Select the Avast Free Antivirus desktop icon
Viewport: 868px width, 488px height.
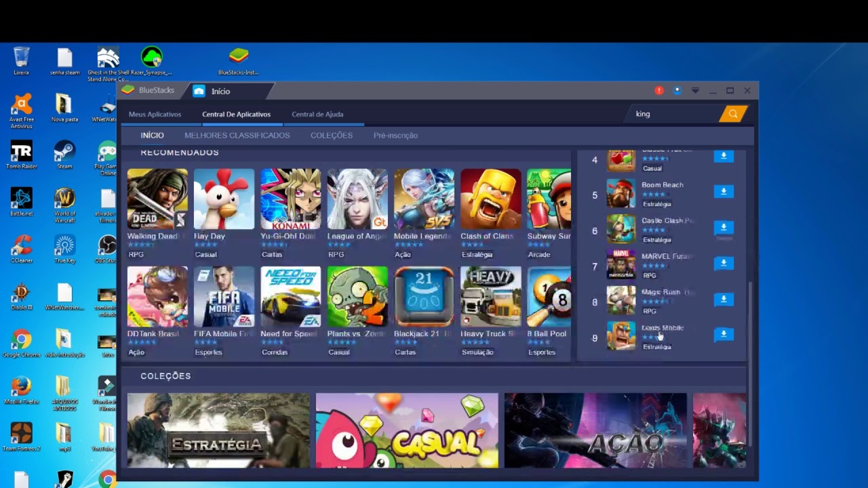[x=21, y=111]
